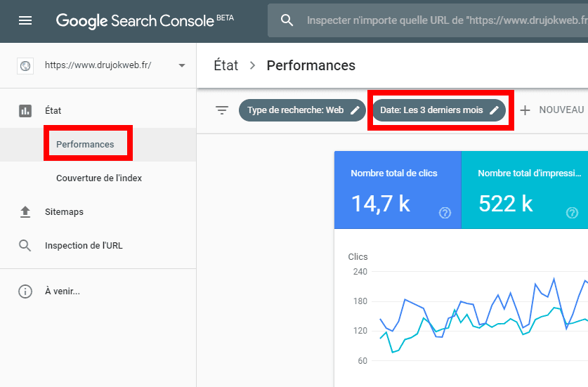This screenshot has height=387, width=588.
Task: Open the À venir... entry
Action: [x=63, y=291]
